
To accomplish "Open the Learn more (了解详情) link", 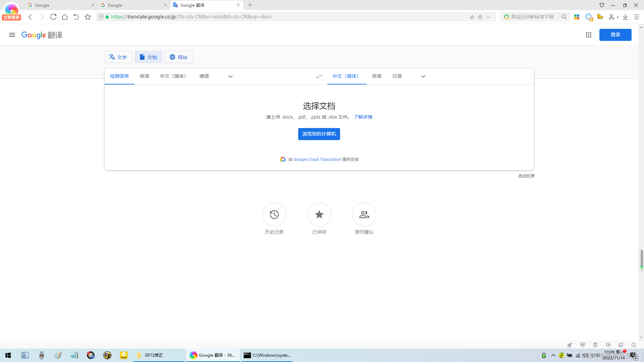I will tap(363, 117).
